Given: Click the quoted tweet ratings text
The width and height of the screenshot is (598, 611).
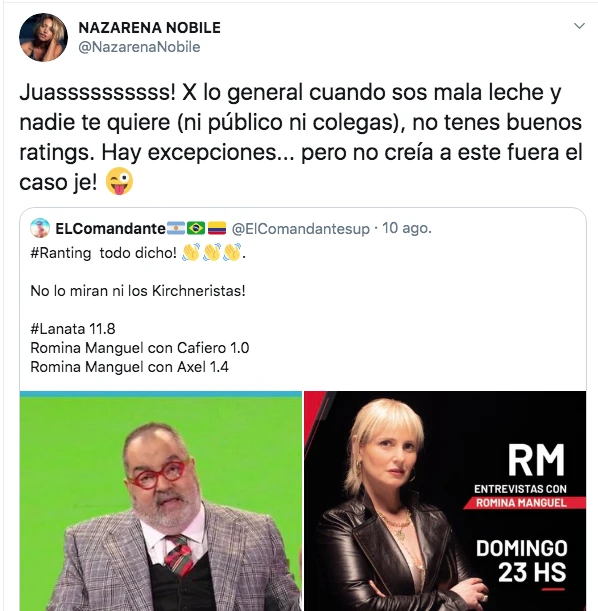Looking at the screenshot, I should point(139,348).
